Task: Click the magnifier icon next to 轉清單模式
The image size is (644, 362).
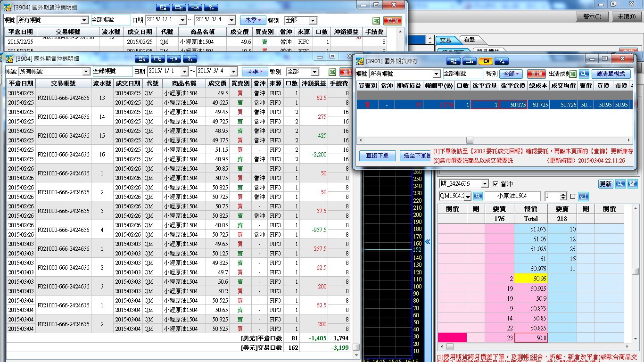Action: (584, 74)
